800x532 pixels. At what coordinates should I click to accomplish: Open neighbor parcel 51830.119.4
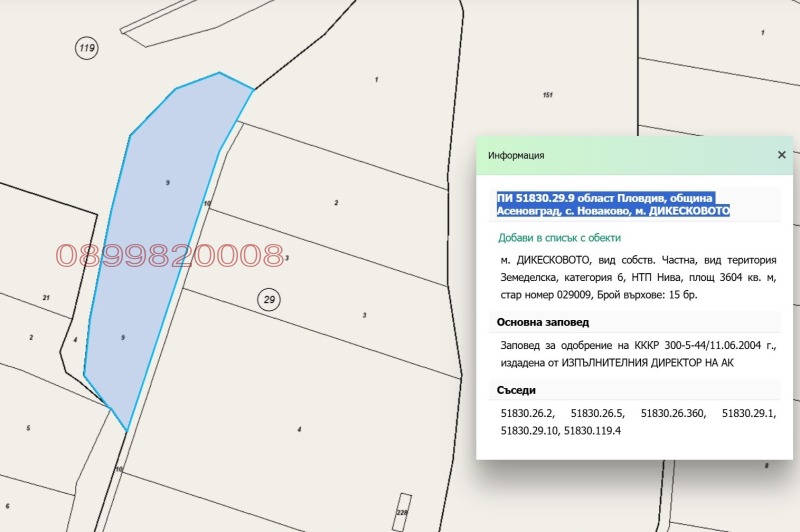(592, 430)
